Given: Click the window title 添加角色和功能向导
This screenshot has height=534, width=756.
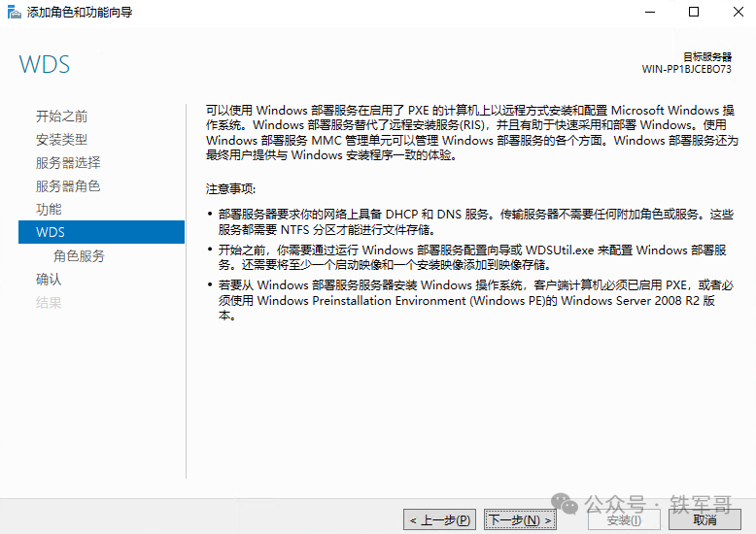Looking at the screenshot, I should pos(80,12).
